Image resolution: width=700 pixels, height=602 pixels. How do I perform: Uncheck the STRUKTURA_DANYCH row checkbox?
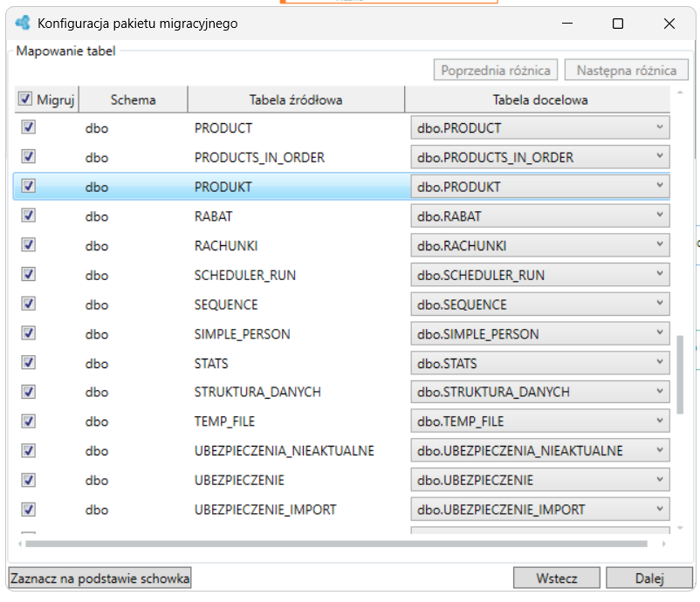[29, 392]
